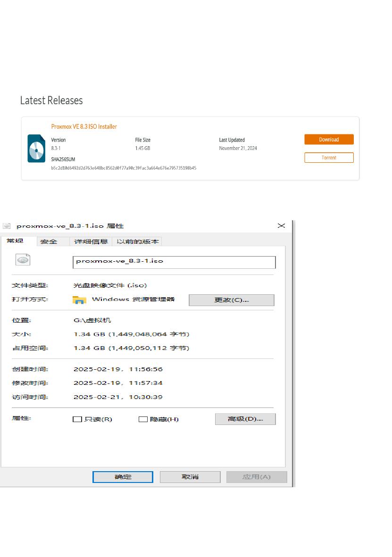Select the access time 2025-02-21, 10:30:39
This screenshot has height=557, width=392.
(118, 397)
